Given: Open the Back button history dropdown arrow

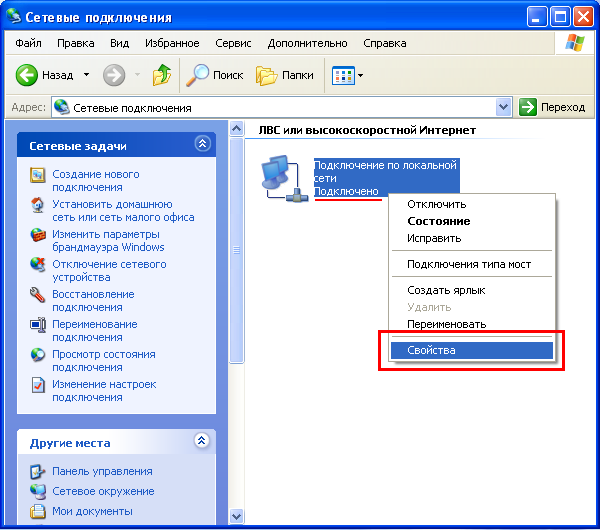Looking at the screenshot, I should tap(86, 75).
